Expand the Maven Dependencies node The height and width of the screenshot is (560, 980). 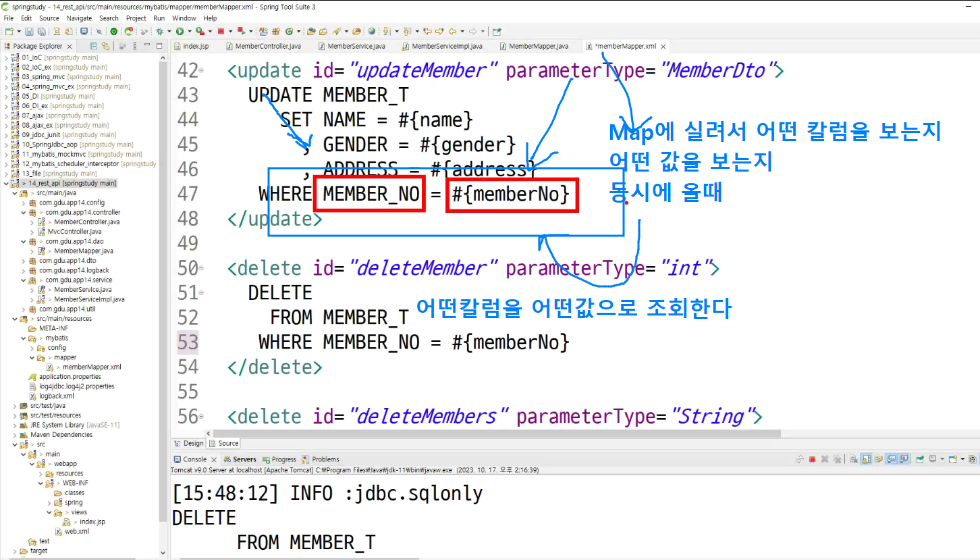pos(15,434)
